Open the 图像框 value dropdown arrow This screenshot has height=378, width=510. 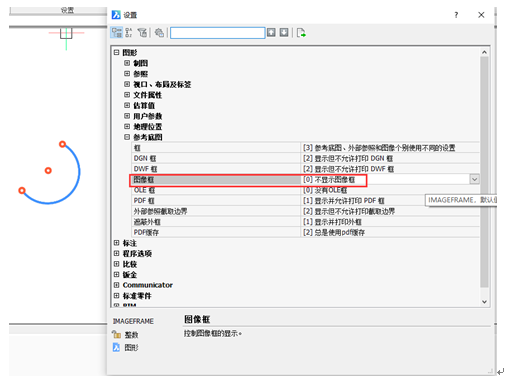tap(474, 179)
